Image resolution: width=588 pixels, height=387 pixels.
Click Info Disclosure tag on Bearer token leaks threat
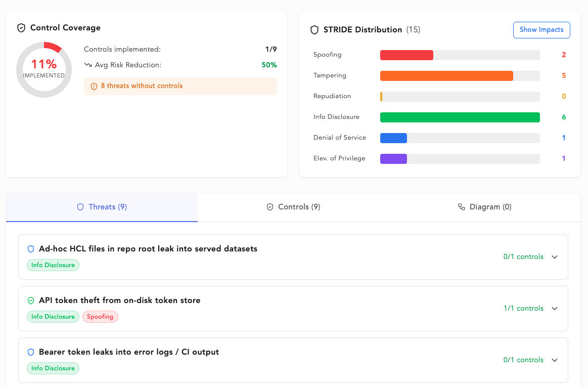click(x=53, y=368)
